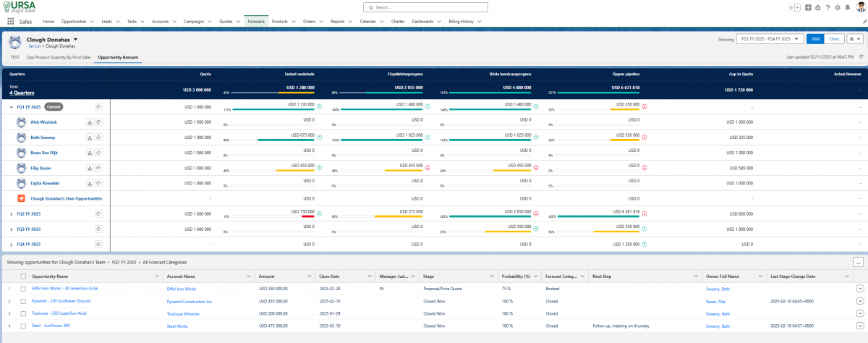Viewport: 868px width, 343px height.
Task: Switch the forecast view to Grid
Action: tap(815, 39)
